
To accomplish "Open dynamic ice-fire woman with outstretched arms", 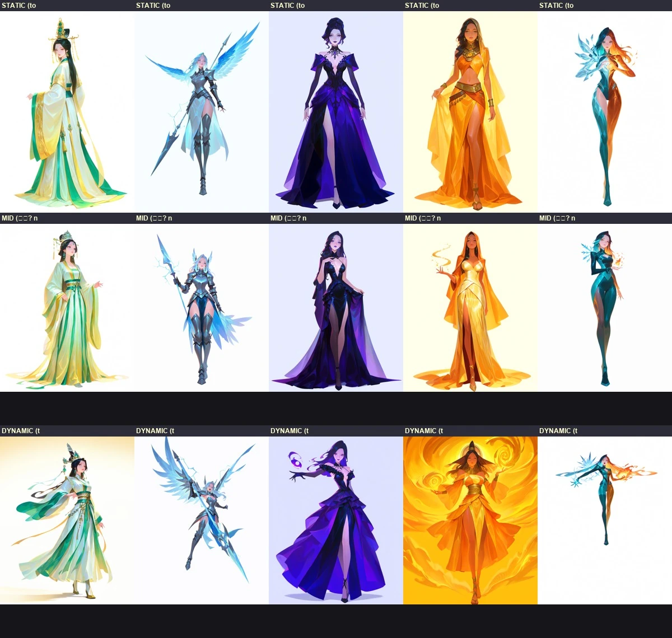I will [605, 520].
